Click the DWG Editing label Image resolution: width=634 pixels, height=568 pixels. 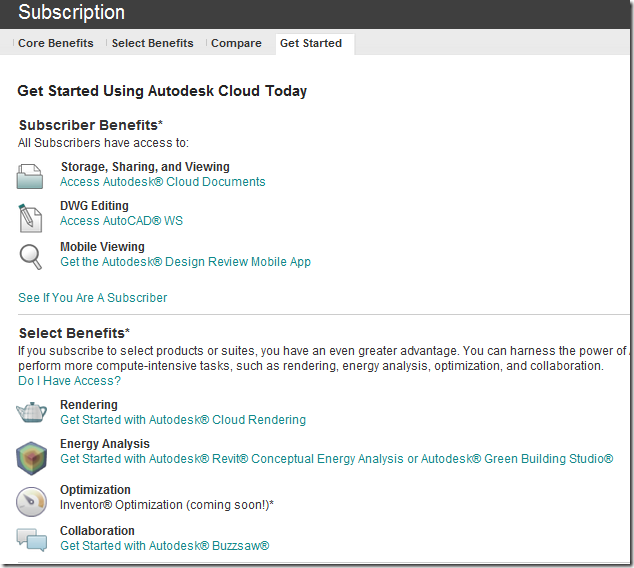point(94,206)
